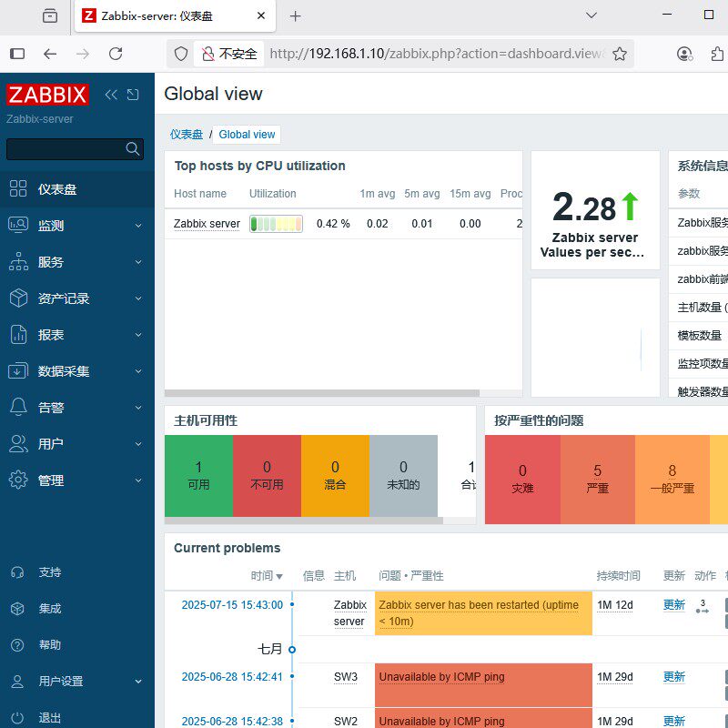Click the 一般严重 severity tile showing 8

(x=672, y=480)
